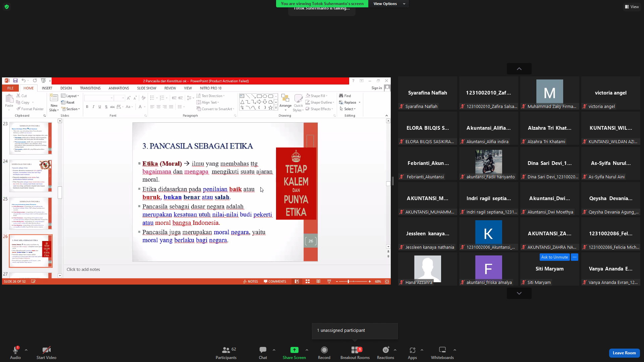Toggle Italic formatting in Font group
This screenshot has width=644, height=362.
point(93,107)
